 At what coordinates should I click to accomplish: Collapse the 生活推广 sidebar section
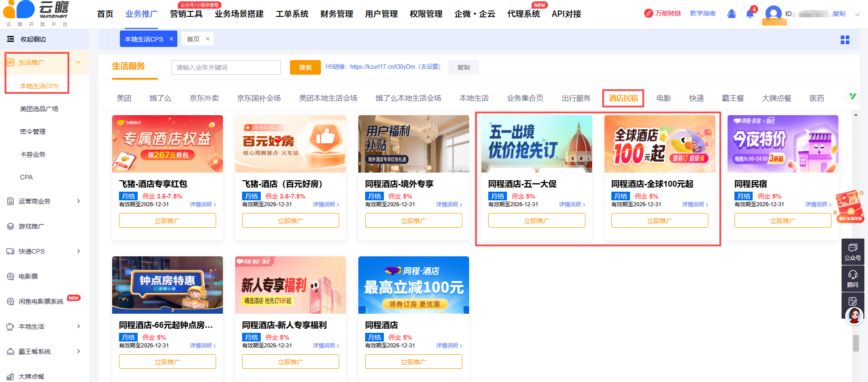(78, 62)
